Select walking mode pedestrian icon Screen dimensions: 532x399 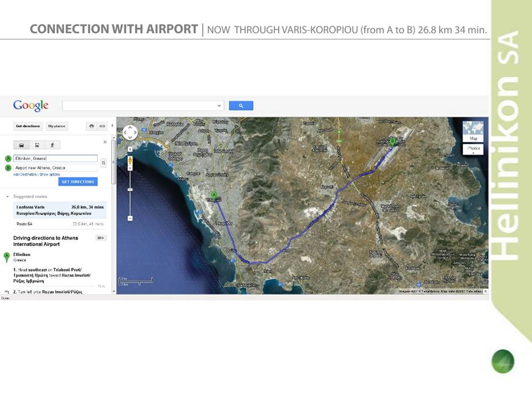tap(52, 145)
